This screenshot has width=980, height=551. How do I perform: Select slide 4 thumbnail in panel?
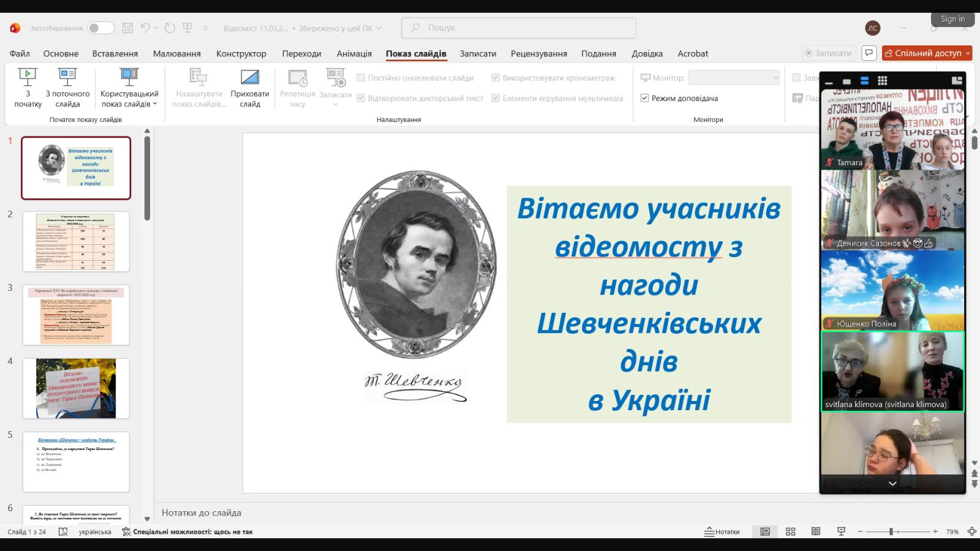click(x=75, y=388)
